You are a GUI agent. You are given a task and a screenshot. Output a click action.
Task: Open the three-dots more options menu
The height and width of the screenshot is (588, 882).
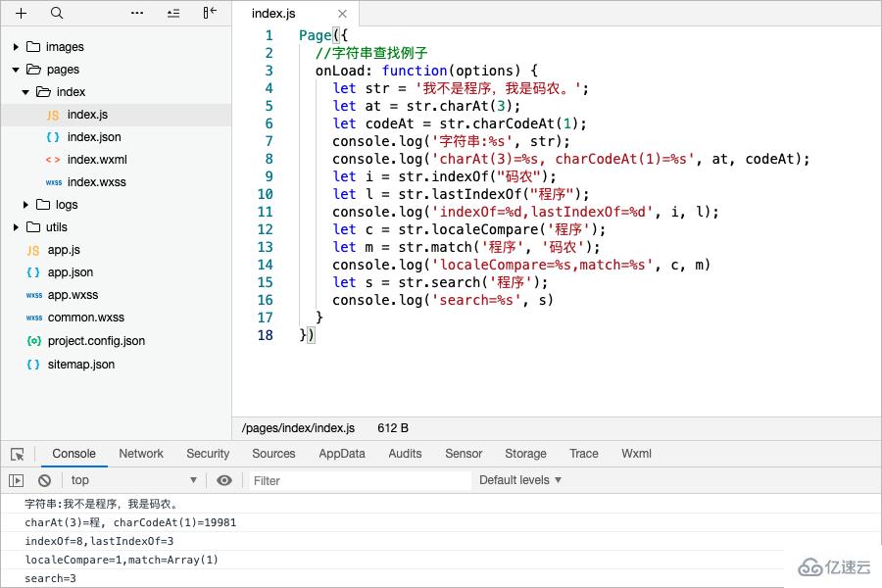(x=136, y=14)
